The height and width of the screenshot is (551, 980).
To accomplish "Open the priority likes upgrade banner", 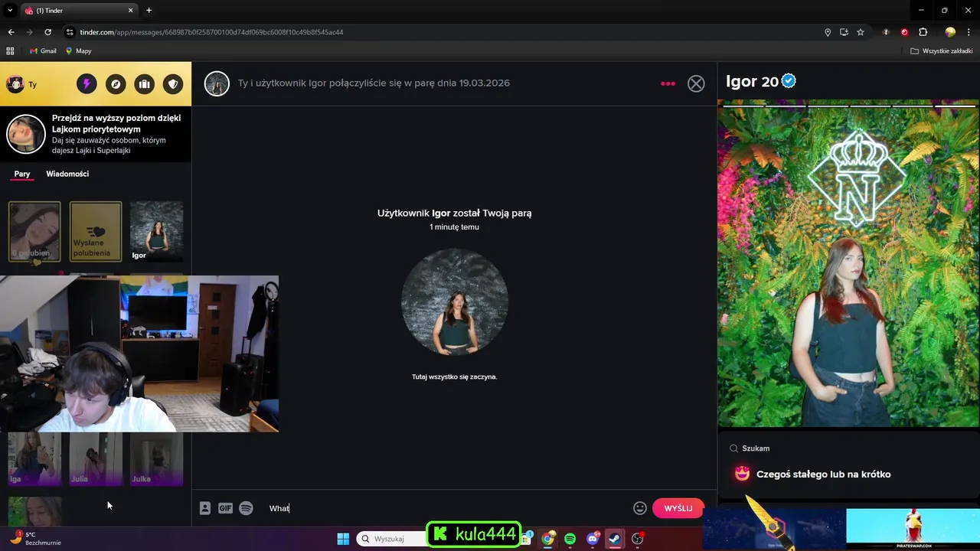I will pyautogui.click(x=96, y=134).
